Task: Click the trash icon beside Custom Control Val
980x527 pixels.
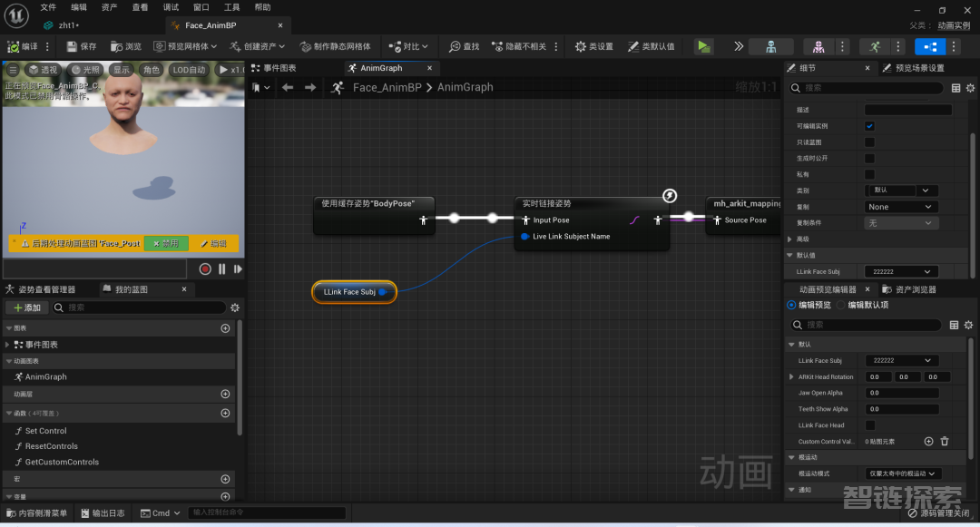Action: [945, 441]
